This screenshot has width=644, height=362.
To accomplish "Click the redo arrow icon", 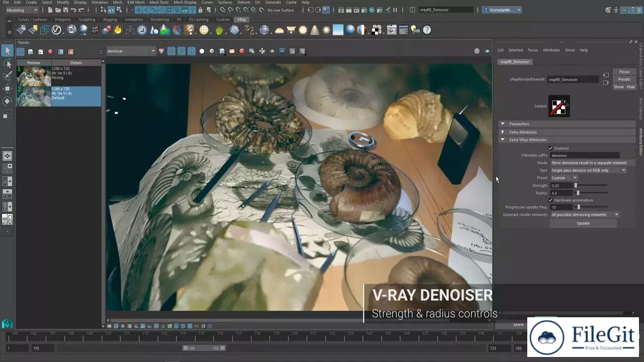I will [81, 10].
